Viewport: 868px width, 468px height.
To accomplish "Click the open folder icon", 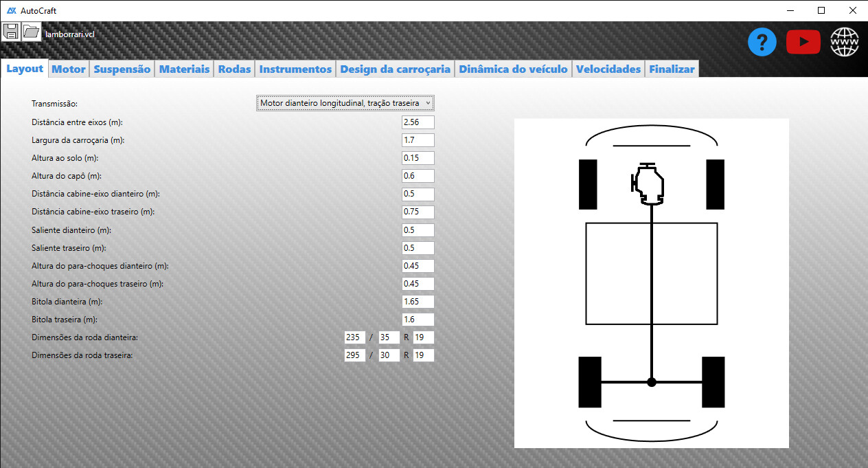I will click(31, 31).
